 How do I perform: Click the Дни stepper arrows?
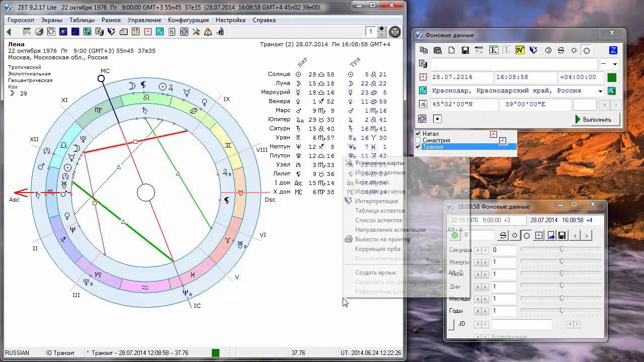coord(481,287)
